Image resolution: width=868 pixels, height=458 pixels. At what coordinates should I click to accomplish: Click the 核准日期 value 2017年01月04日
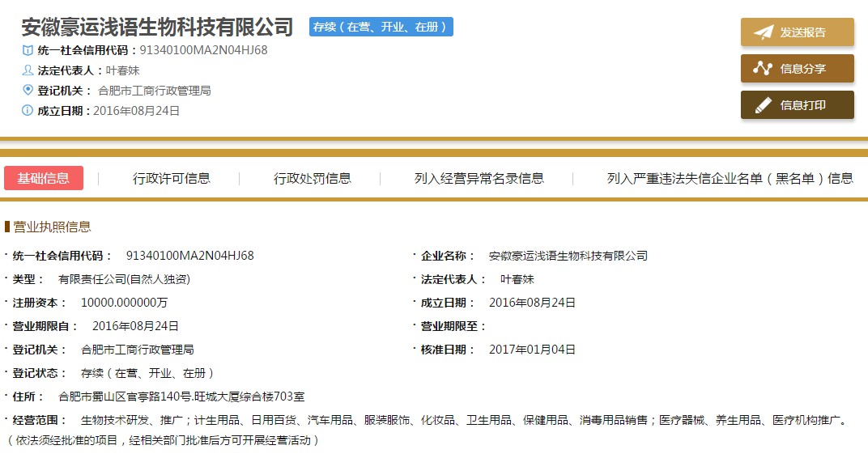click(532, 350)
